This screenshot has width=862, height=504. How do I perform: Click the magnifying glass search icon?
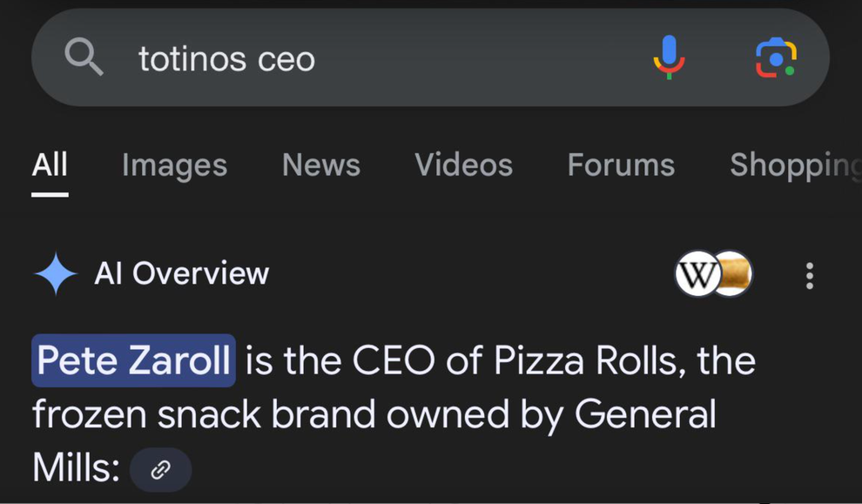pyautogui.click(x=84, y=58)
